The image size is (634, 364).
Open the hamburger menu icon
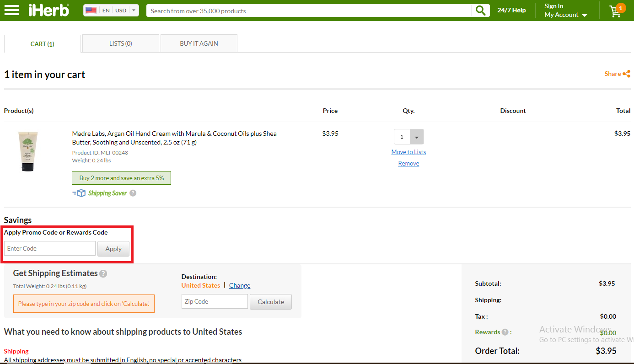coord(11,10)
